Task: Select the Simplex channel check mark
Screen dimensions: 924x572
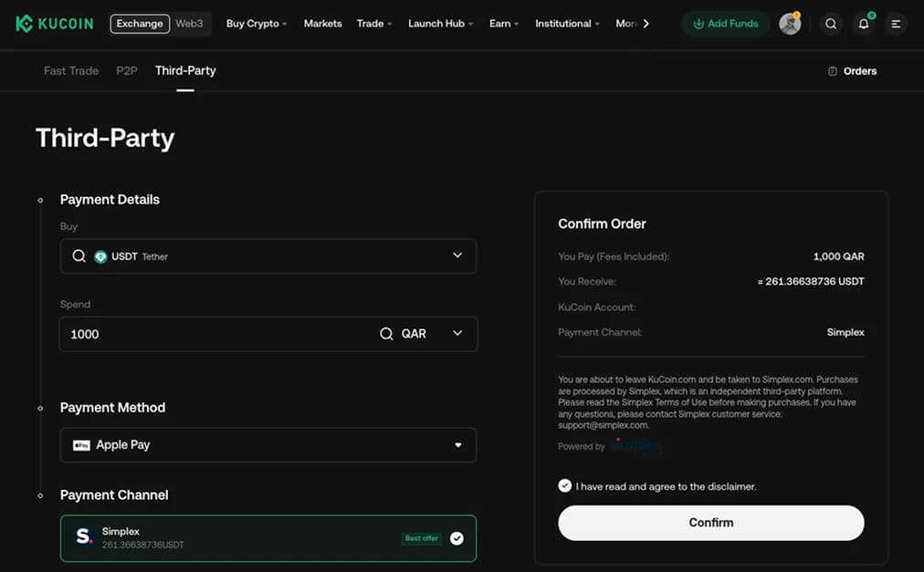Action: (x=457, y=538)
